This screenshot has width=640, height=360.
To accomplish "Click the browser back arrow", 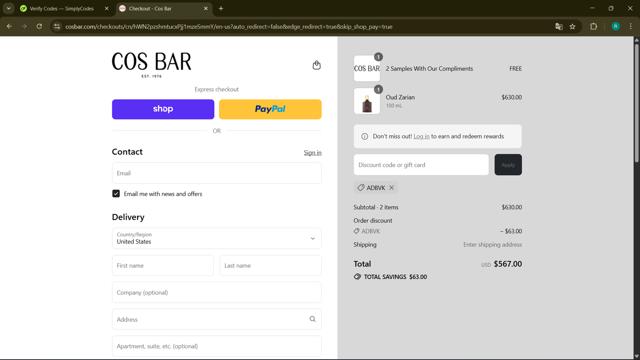I will pos(9,27).
